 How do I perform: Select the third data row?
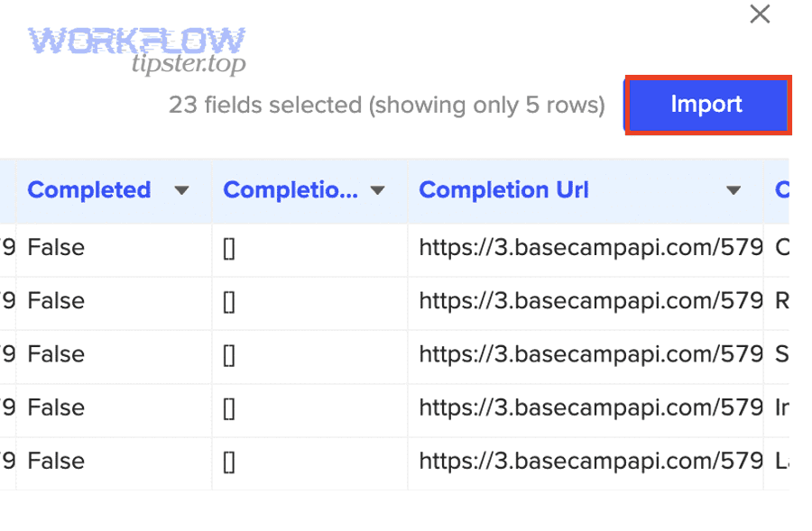361,354
